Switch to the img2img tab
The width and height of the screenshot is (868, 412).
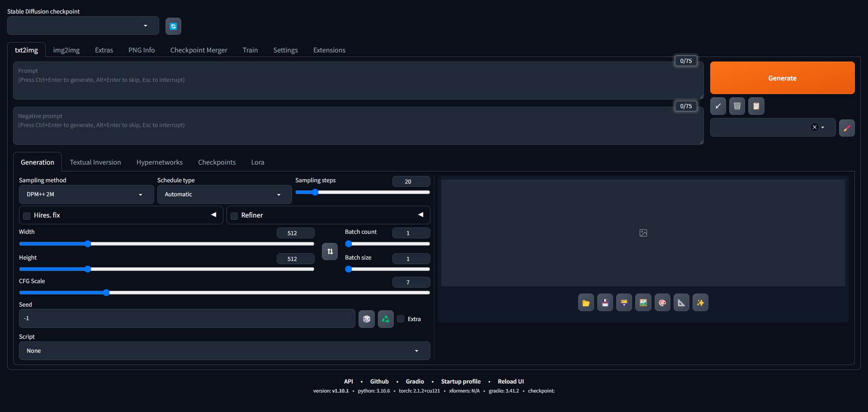66,50
